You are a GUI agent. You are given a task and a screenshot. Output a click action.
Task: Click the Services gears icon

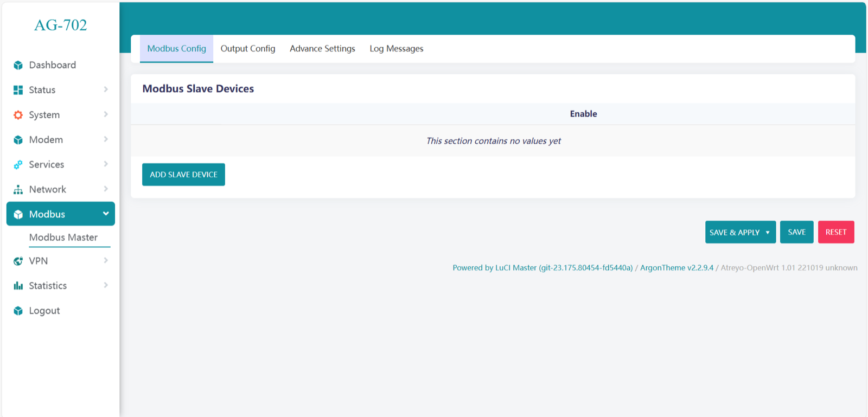[18, 165]
